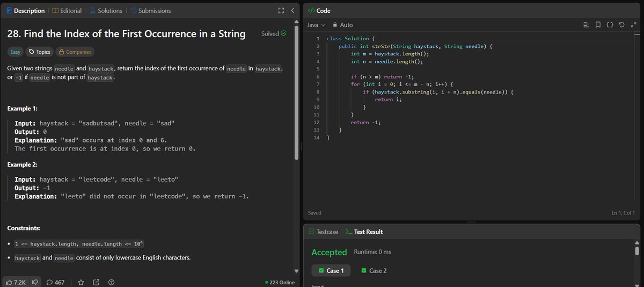The width and height of the screenshot is (644, 287).
Task: Click the problem title heading
Action: point(126,34)
